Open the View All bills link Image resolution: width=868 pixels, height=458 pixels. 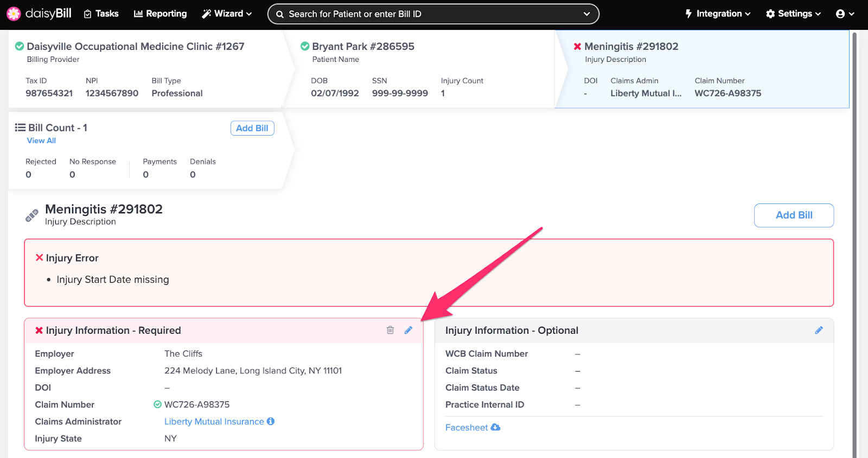[41, 141]
